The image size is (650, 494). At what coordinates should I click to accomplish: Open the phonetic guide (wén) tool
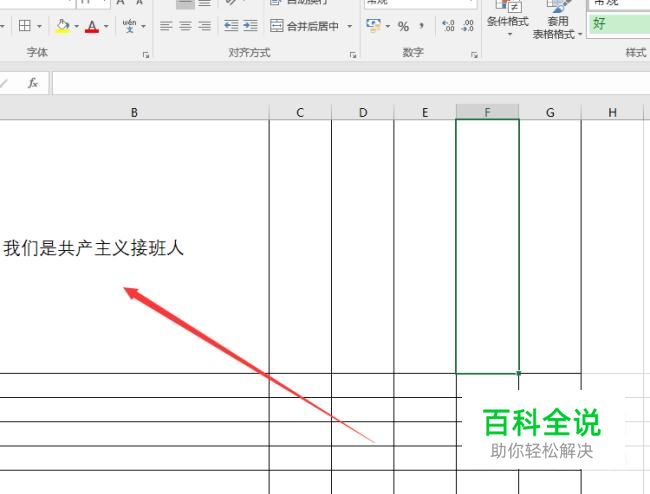(x=129, y=26)
